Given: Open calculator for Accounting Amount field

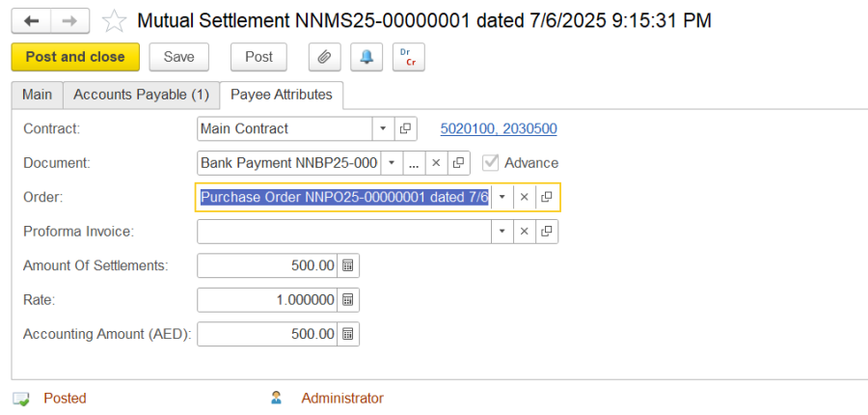Looking at the screenshot, I should (x=349, y=334).
